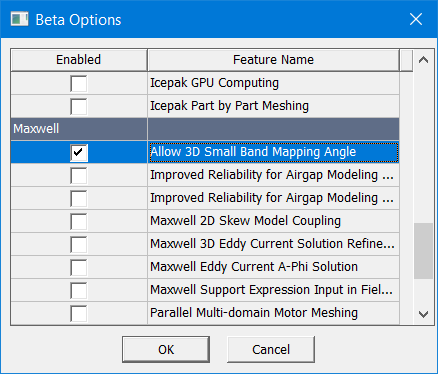The height and width of the screenshot is (374, 438).
Task: Click the Cancel button
Action: click(271, 349)
